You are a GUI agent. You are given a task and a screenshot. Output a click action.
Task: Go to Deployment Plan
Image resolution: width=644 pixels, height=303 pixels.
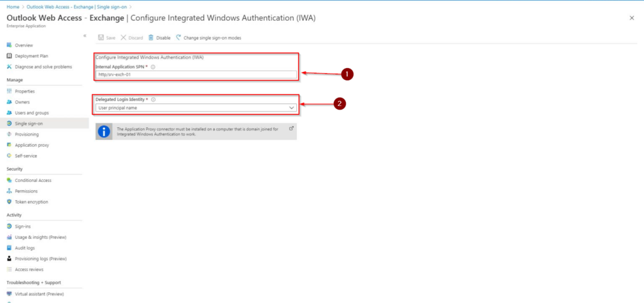click(31, 56)
